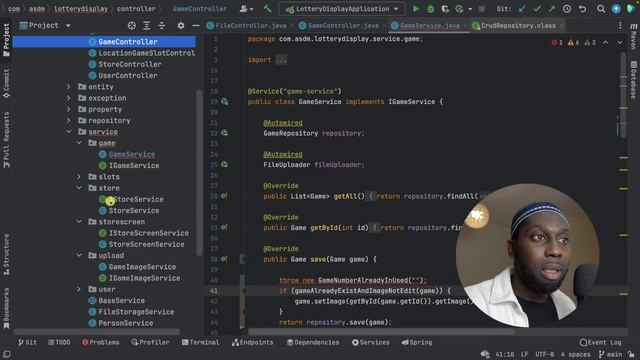Update project via Git blue arrow

point(522,9)
